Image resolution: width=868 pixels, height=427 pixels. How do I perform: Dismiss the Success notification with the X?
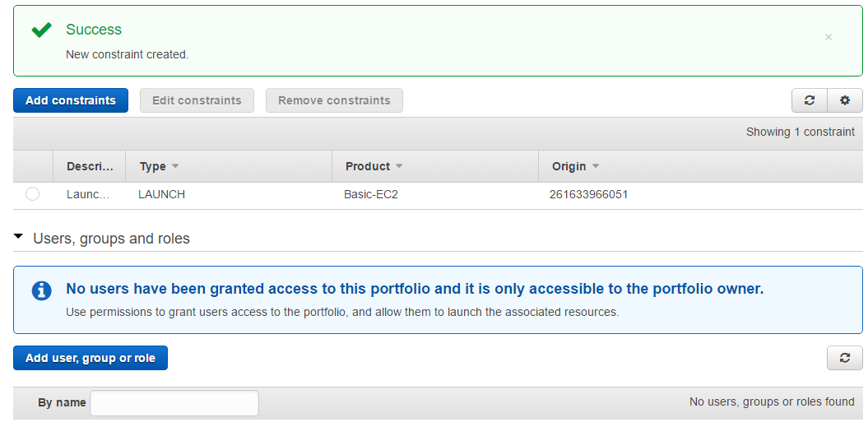click(x=828, y=37)
